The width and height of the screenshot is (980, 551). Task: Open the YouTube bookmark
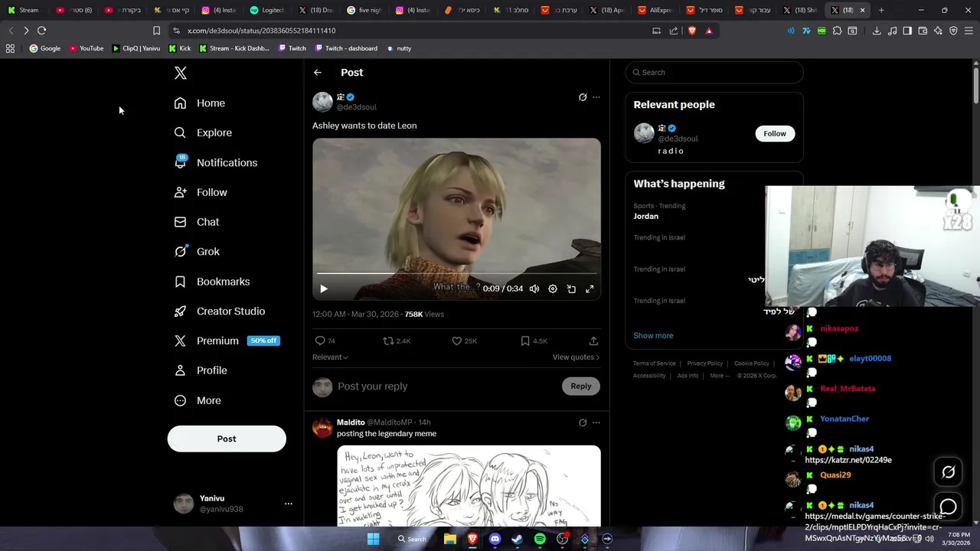click(x=87, y=48)
